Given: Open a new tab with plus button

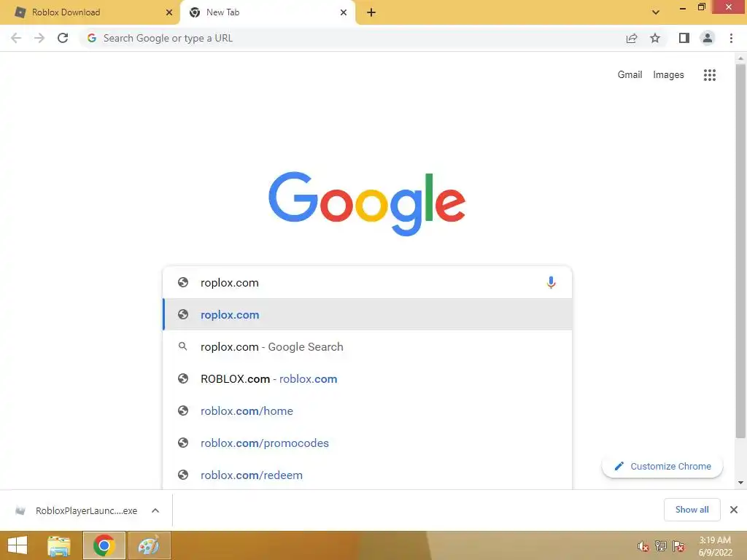Looking at the screenshot, I should tap(371, 12).
